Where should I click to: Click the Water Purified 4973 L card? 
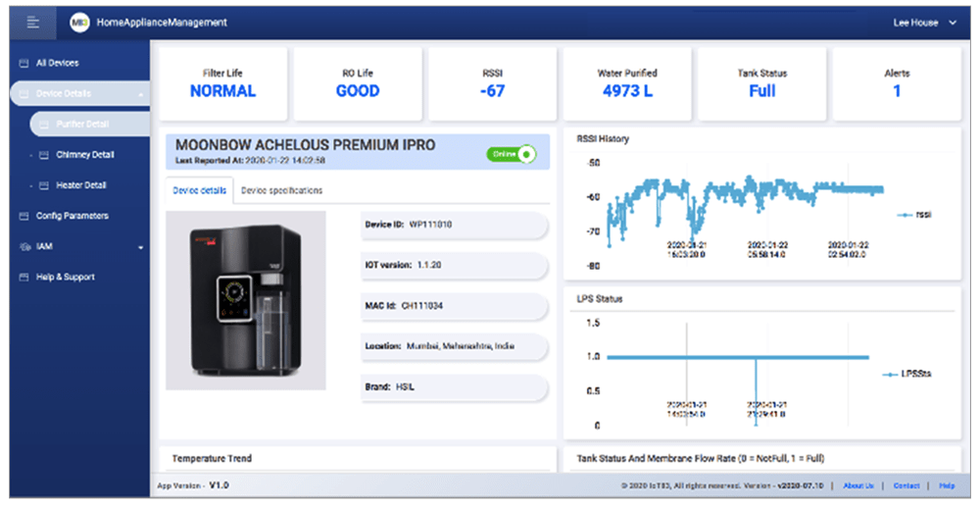tap(627, 83)
